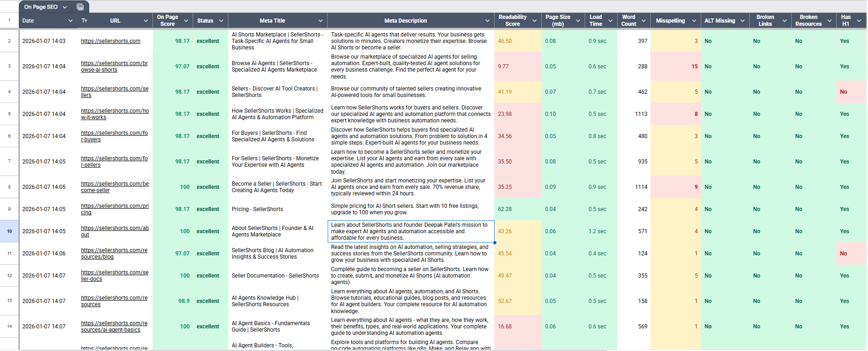Select the load time cell 0.4 sec
The width and height of the screenshot is (868, 351).
[601, 254]
